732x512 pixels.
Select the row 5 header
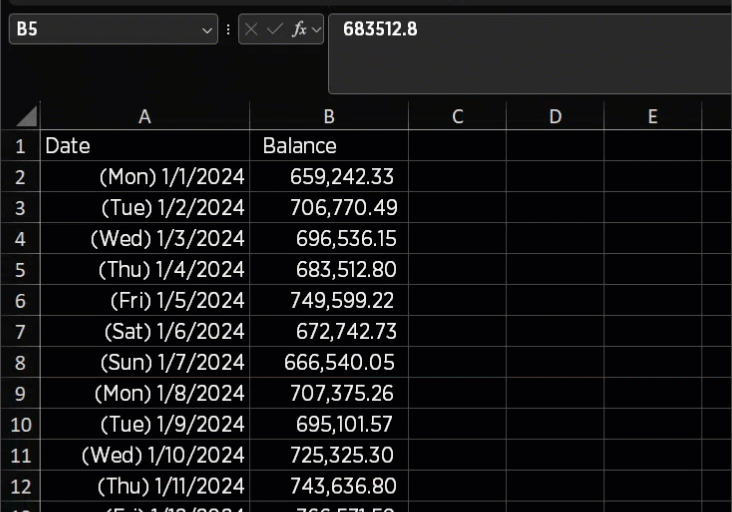click(20, 270)
